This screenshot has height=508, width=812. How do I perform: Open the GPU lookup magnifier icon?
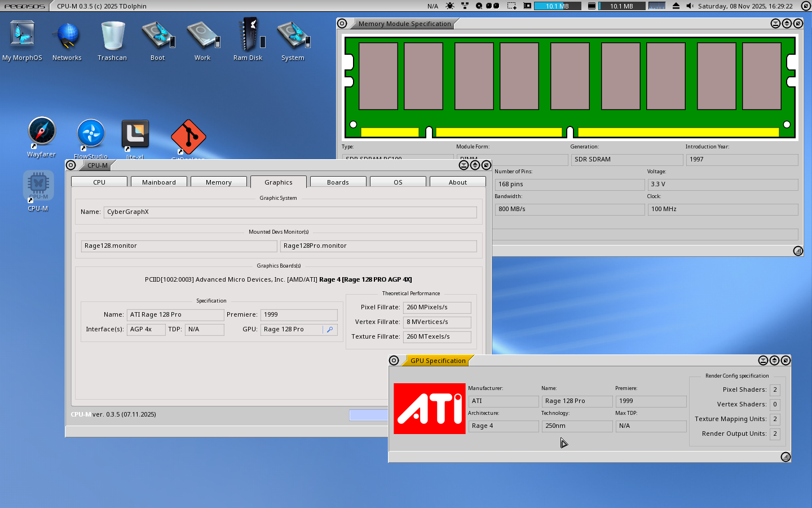(x=330, y=330)
